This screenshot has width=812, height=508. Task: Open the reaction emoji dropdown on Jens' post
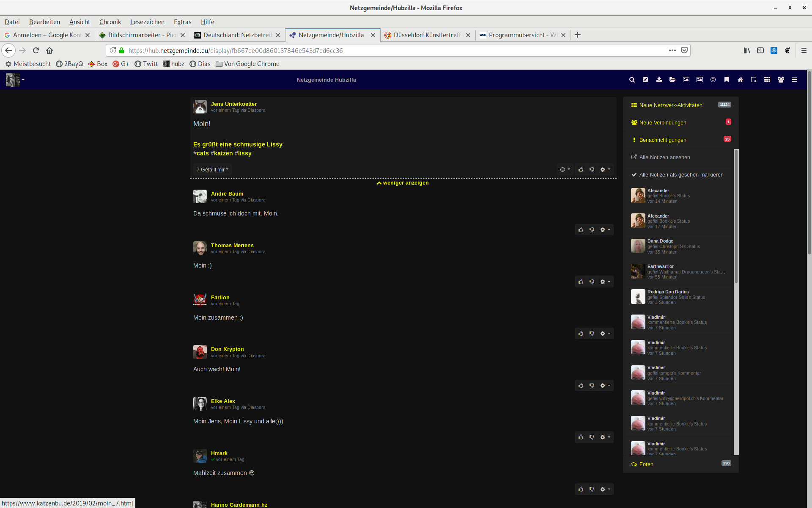(565, 170)
